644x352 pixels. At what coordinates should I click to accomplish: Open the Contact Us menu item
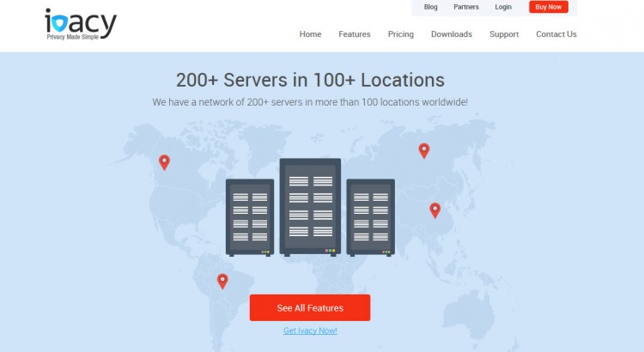(x=556, y=34)
